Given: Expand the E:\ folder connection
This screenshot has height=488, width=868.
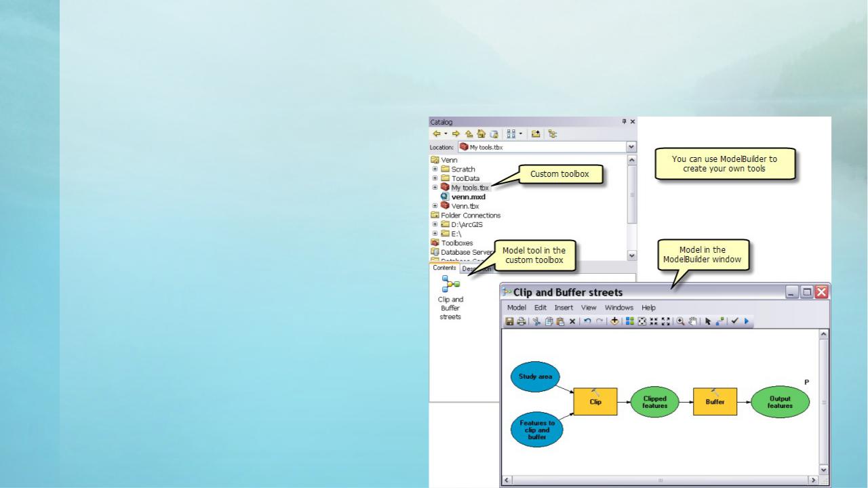Looking at the screenshot, I should (x=435, y=233).
